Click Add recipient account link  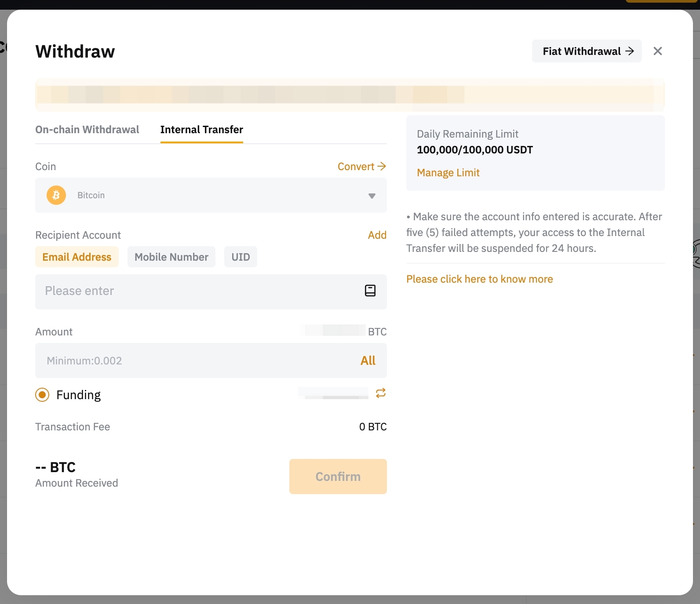point(377,235)
